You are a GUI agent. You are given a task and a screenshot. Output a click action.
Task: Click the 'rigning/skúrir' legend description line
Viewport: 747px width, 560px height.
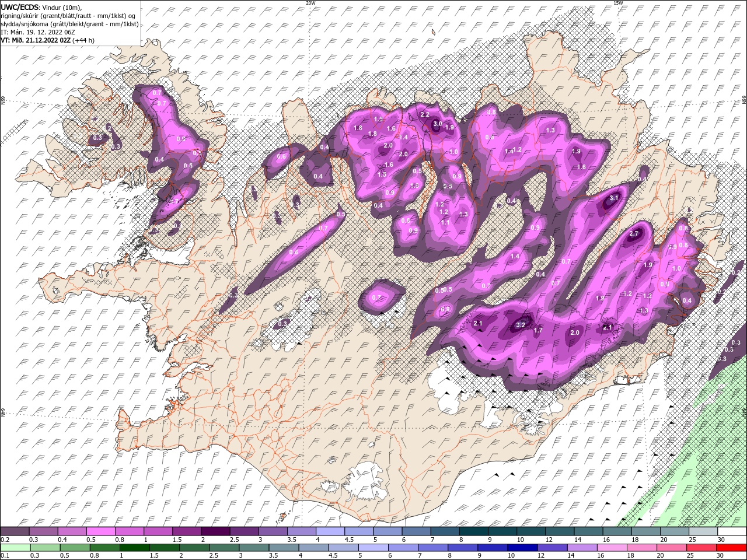68,15
